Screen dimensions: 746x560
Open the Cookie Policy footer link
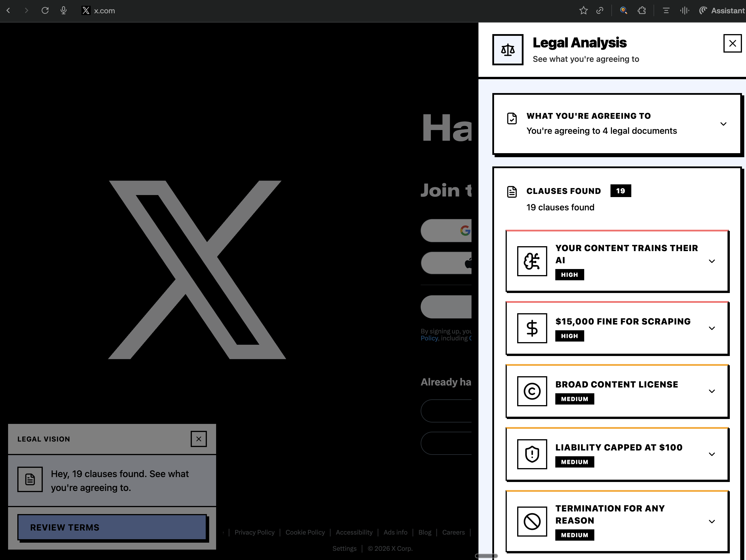point(305,532)
